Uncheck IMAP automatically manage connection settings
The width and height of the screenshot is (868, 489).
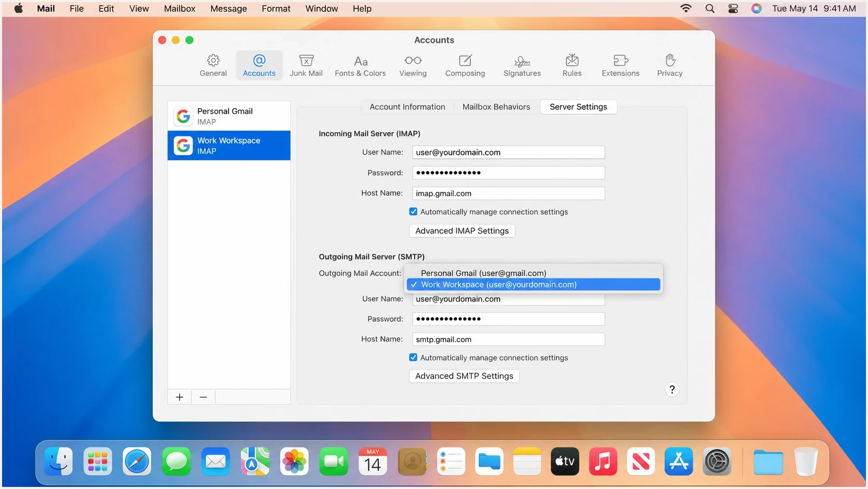coord(413,212)
